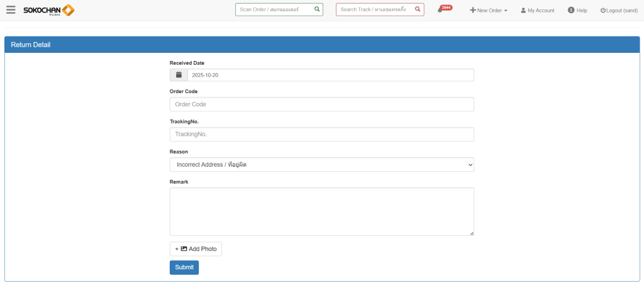Open the Help menu item

582,11
